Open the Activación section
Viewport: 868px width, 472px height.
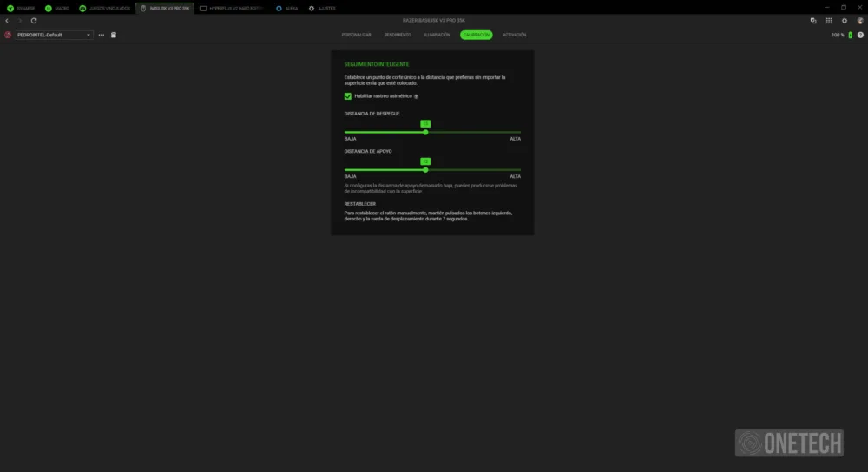pos(514,35)
